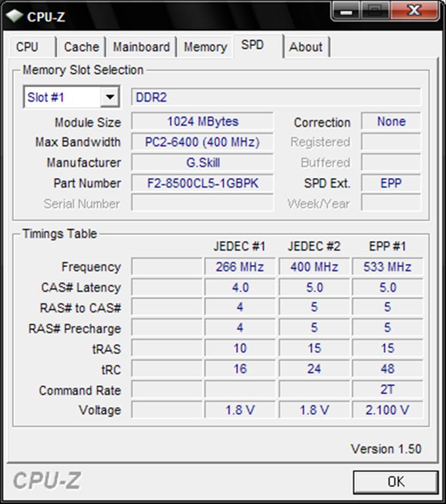The height and width of the screenshot is (504, 446).
Task: Switch to the CPU tab
Action: [x=32, y=47]
